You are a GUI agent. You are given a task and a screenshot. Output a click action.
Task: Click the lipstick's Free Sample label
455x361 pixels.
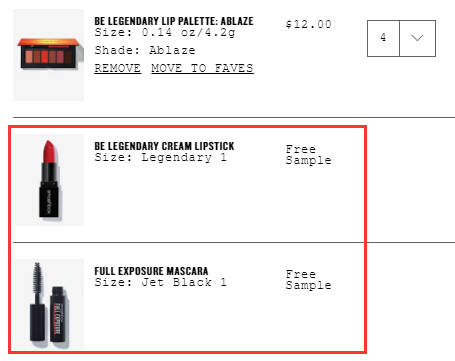tap(309, 155)
